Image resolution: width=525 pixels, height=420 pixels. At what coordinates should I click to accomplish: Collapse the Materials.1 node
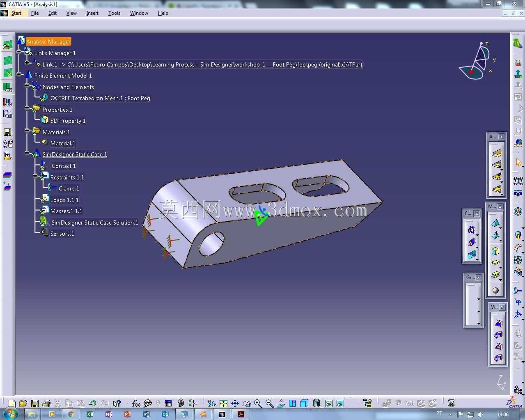click(x=27, y=131)
